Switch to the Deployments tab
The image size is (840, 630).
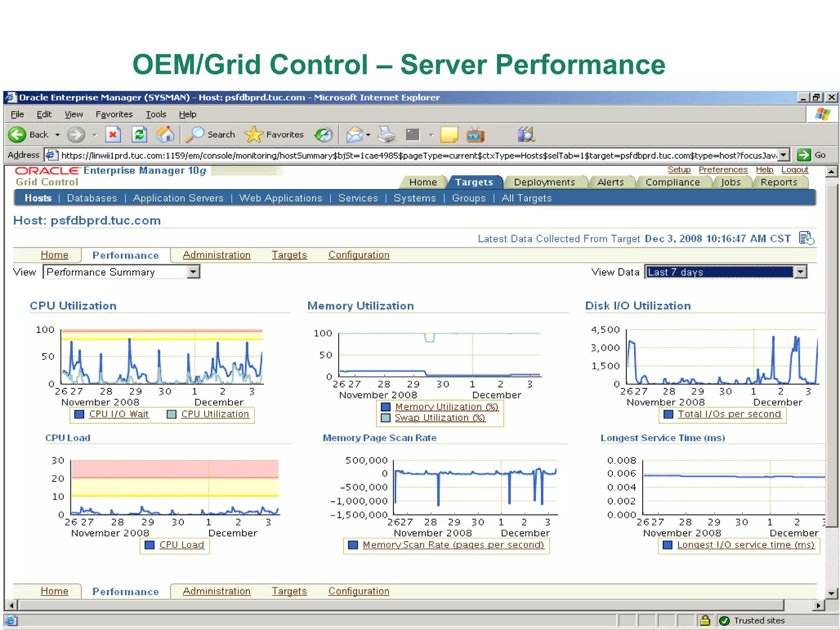pos(544,182)
